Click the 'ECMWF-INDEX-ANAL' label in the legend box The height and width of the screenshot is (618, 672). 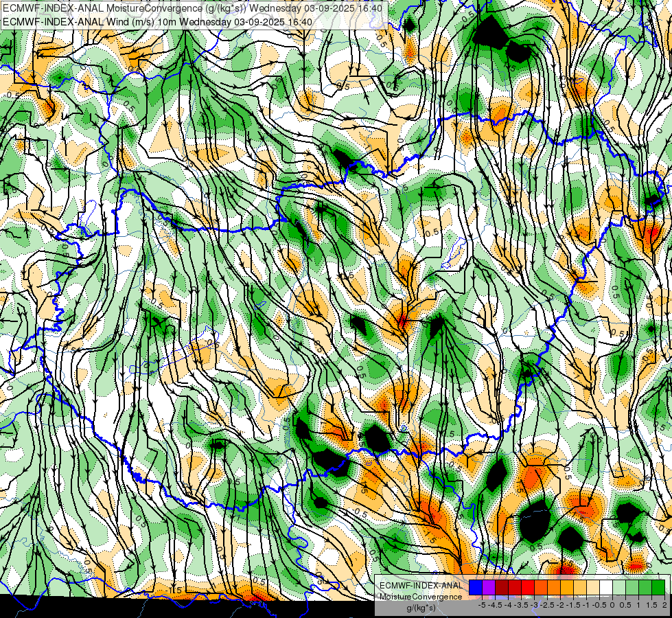[x=421, y=586]
